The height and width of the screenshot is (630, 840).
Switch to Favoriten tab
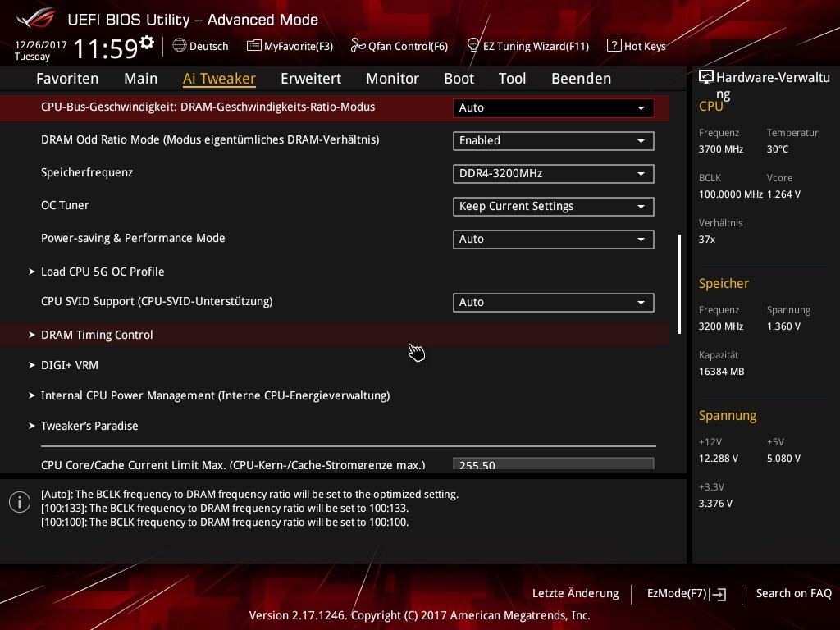[x=67, y=79]
